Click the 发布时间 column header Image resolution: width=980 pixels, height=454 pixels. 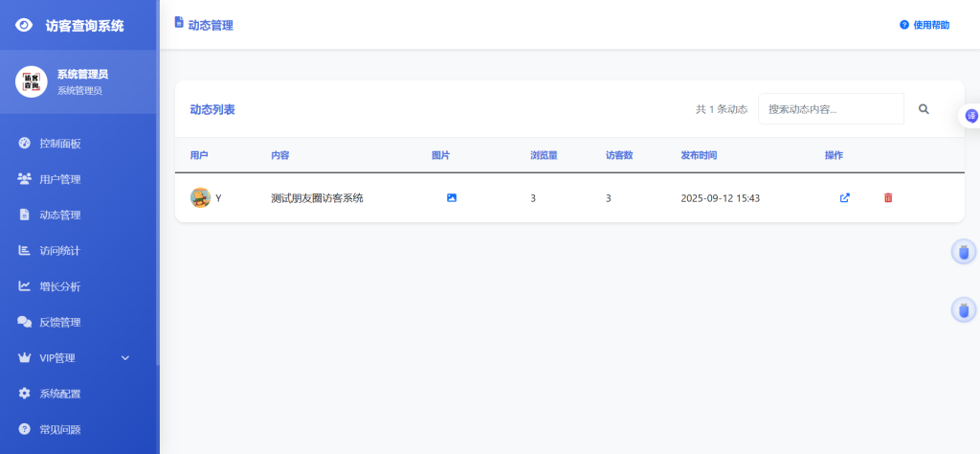pyautogui.click(x=699, y=155)
